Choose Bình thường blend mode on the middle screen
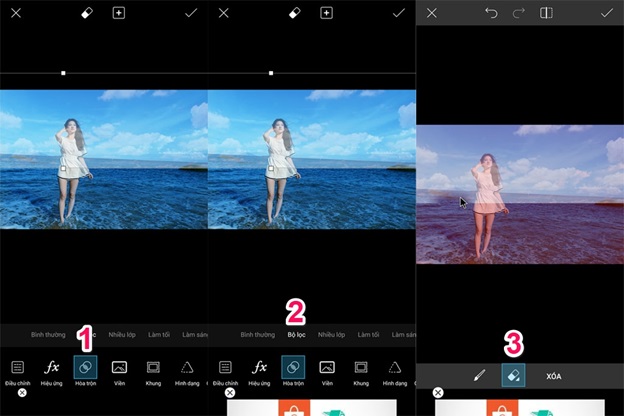This screenshot has width=624, height=416. (x=257, y=335)
